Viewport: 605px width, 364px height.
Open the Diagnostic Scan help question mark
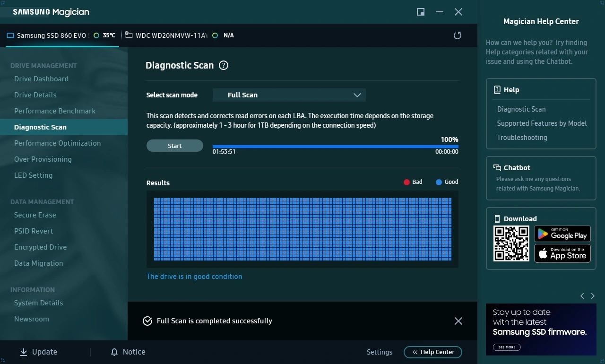click(x=224, y=66)
